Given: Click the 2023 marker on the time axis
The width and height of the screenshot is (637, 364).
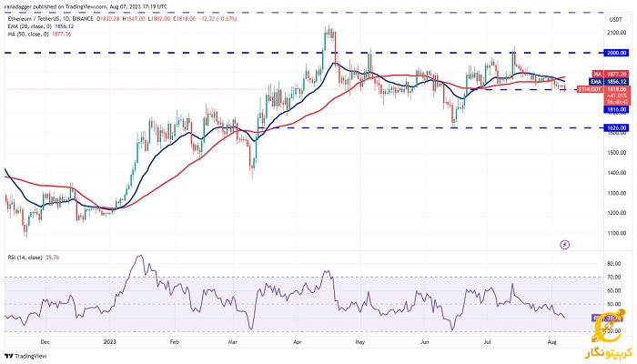Looking at the screenshot, I should [110, 342].
